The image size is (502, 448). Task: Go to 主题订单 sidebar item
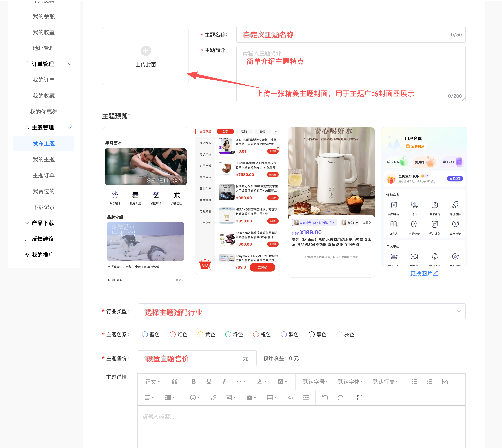pos(43,175)
